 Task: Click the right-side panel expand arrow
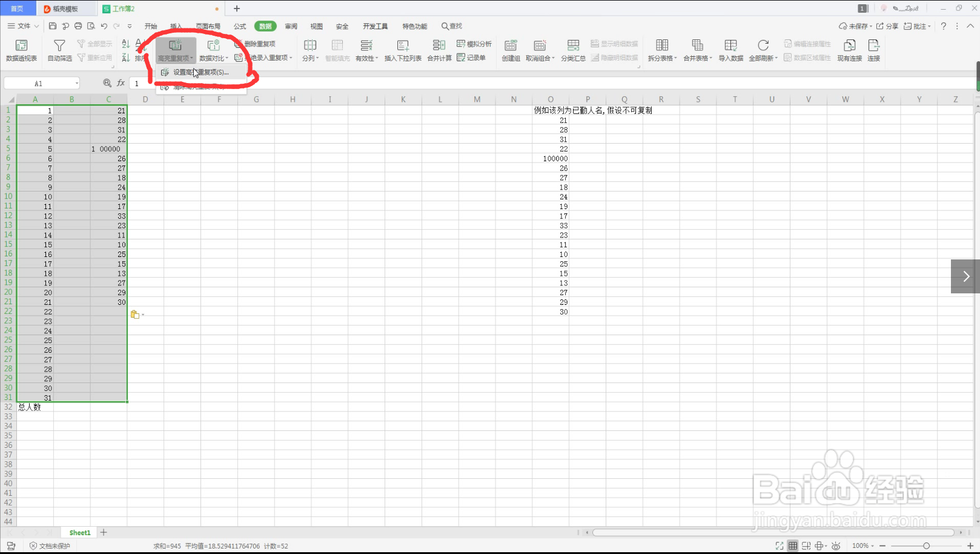click(x=965, y=276)
